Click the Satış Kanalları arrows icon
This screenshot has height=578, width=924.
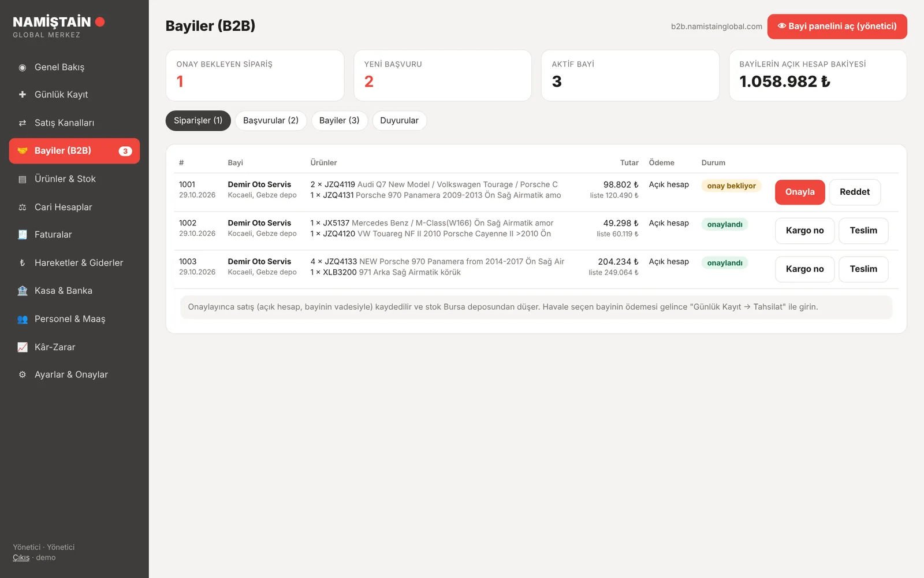pyautogui.click(x=23, y=123)
